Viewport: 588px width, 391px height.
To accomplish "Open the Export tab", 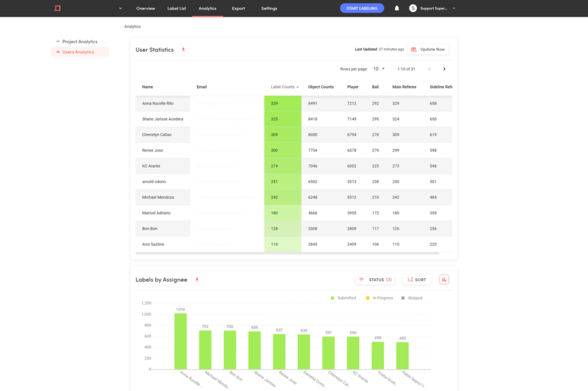I will pos(238,8).
